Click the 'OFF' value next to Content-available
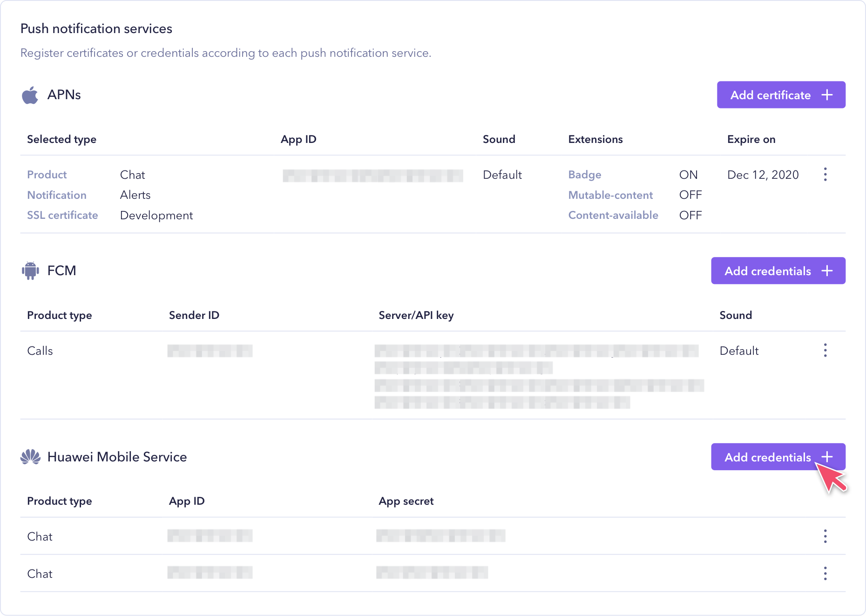The height and width of the screenshot is (616, 866). [690, 215]
